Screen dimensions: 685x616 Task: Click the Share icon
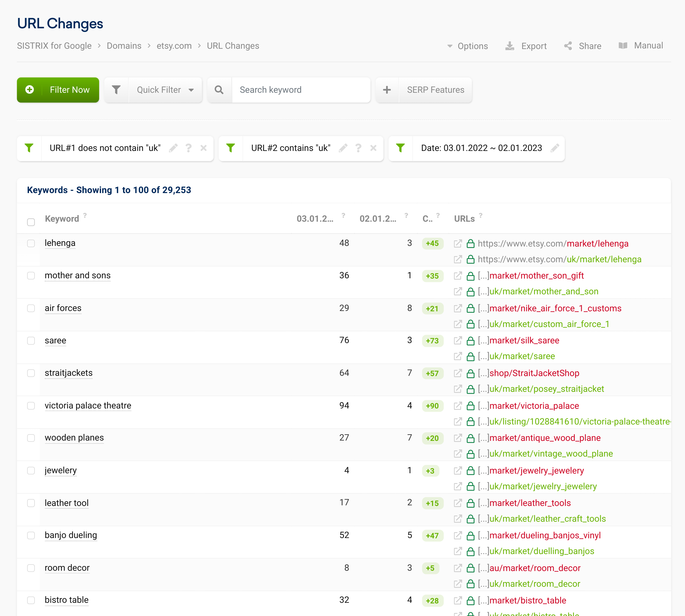(x=568, y=46)
